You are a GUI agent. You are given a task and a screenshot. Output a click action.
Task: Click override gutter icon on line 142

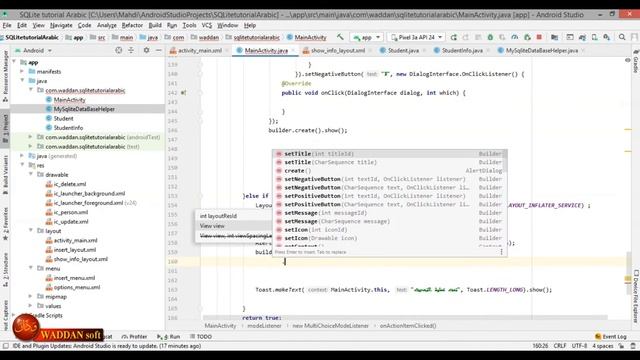[x=183, y=93]
